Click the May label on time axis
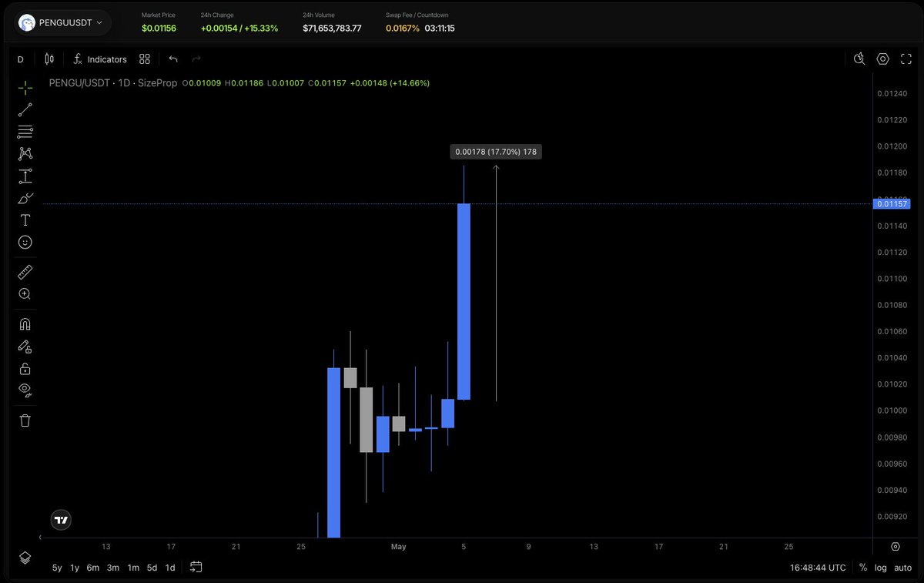 pyautogui.click(x=398, y=547)
